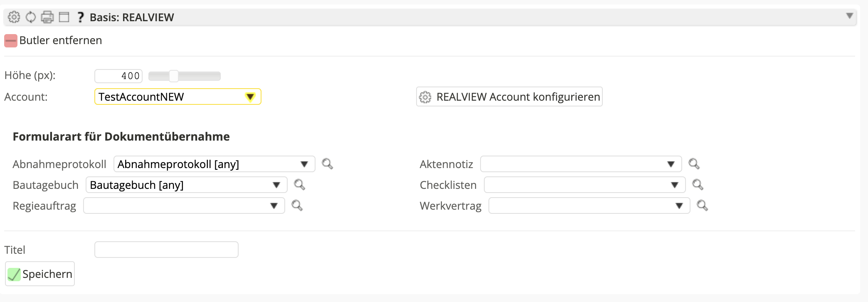Click the Höhe height slider handle
The width and height of the screenshot is (868, 302).
point(174,76)
